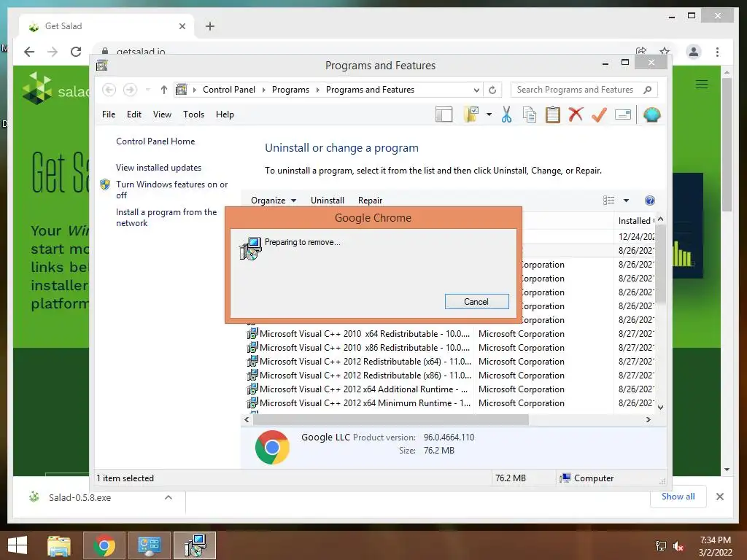Refresh the Programs and Features address bar
Screen dimensions: 747x560
pyautogui.click(x=492, y=90)
